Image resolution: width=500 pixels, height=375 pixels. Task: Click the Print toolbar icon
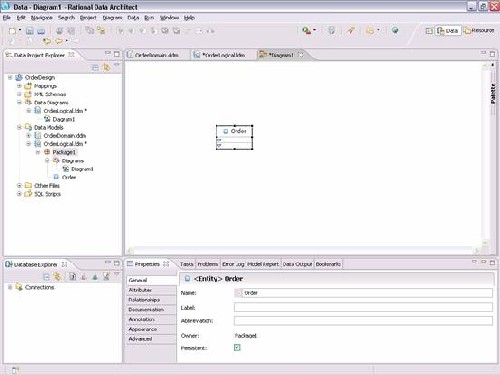pos(59,31)
